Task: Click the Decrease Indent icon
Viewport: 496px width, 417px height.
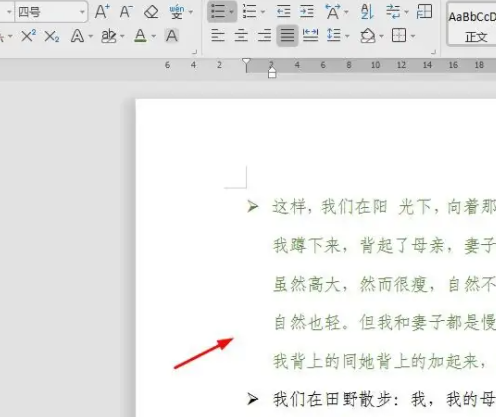Action: click(x=283, y=12)
